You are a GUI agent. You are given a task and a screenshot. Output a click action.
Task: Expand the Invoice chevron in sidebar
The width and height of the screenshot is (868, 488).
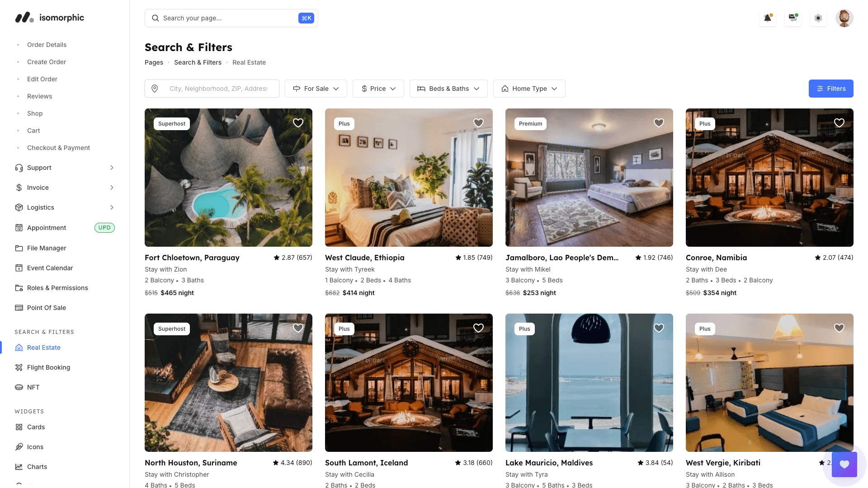[112, 188]
